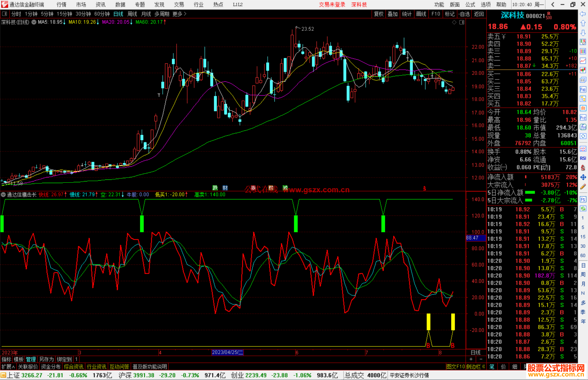Screen dimensions: 588x380
Task: Click the F10 company info sidebar icon
Action: (x=583, y=89)
